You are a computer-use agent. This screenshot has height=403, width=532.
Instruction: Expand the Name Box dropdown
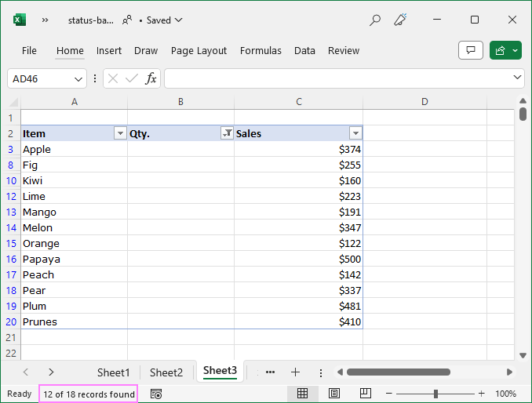tap(78, 78)
